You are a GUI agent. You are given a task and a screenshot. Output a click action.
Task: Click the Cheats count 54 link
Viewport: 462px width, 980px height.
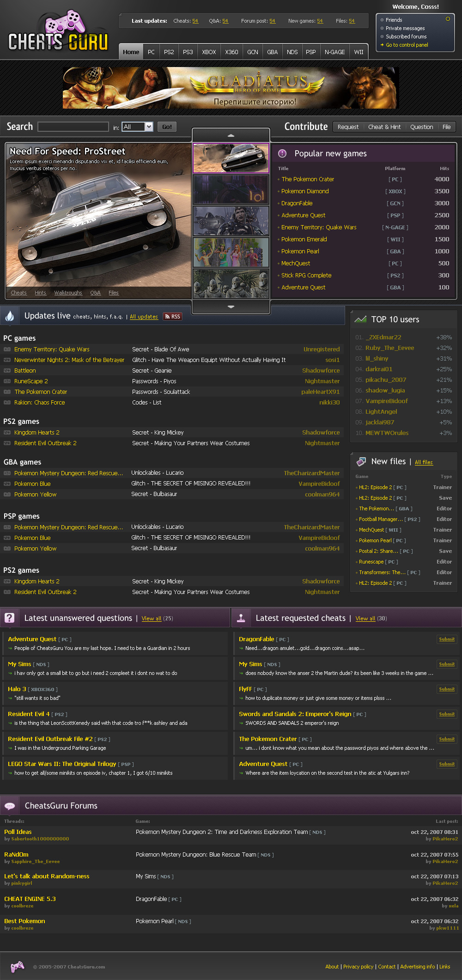[x=195, y=21]
